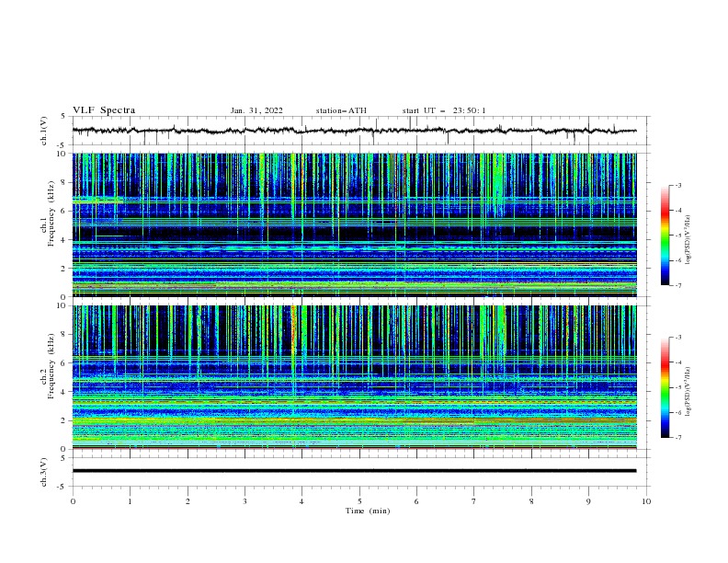
Task: Click the time axis tick label '5'
Action: 359,501
